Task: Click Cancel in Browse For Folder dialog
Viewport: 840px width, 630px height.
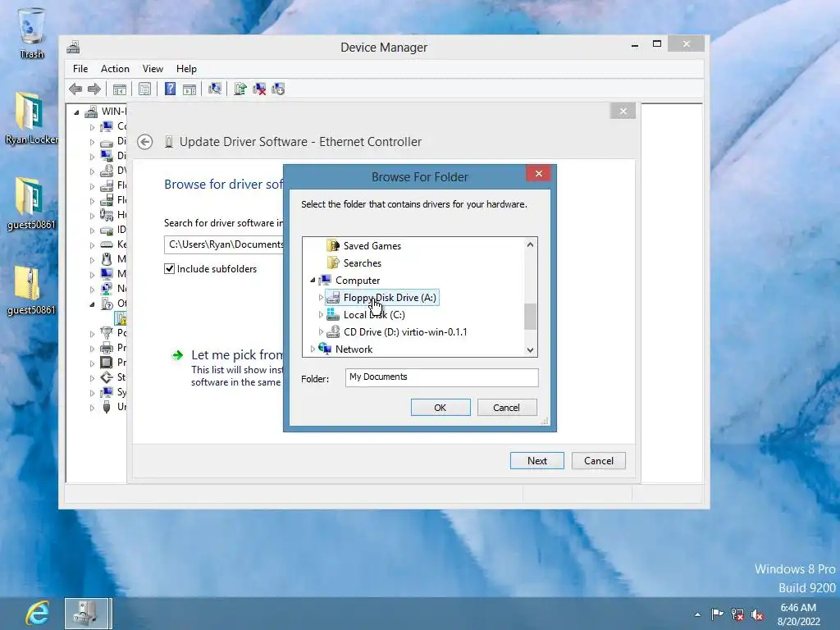Action: pos(507,408)
